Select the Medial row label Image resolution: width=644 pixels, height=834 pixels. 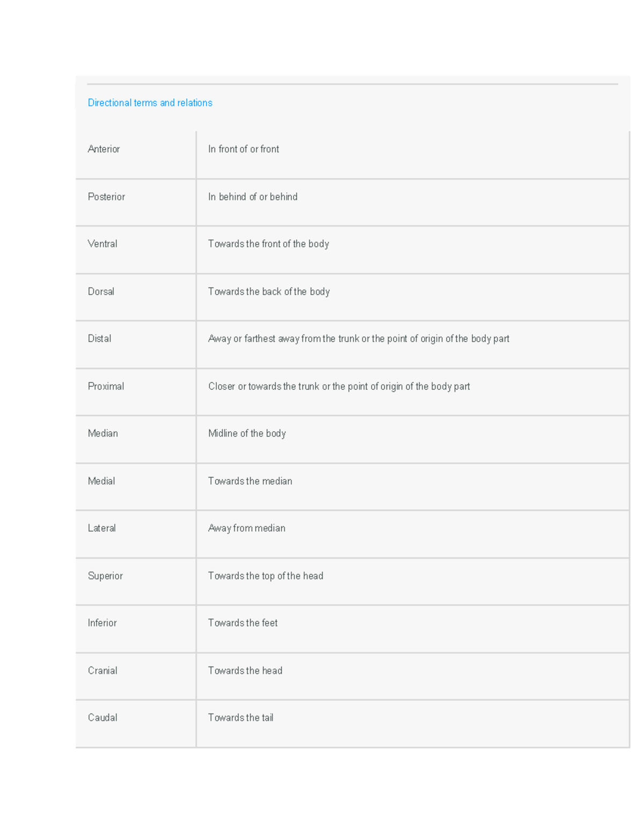[x=101, y=481]
